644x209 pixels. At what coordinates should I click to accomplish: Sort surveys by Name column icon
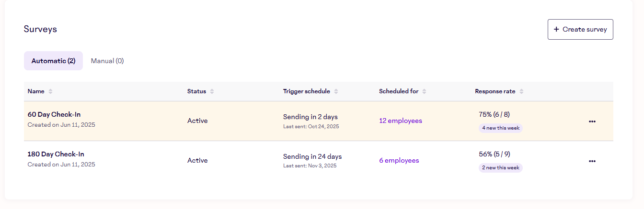[x=51, y=91]
